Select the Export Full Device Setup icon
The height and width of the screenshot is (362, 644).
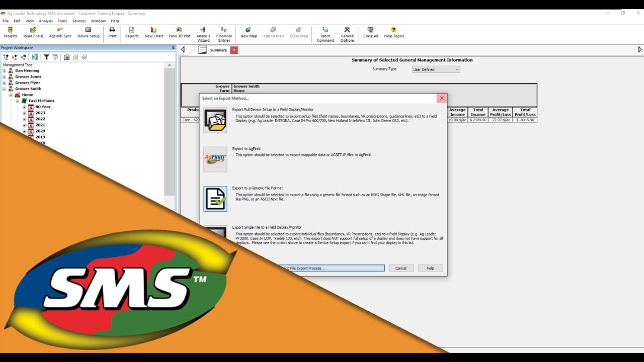point(215,121)
